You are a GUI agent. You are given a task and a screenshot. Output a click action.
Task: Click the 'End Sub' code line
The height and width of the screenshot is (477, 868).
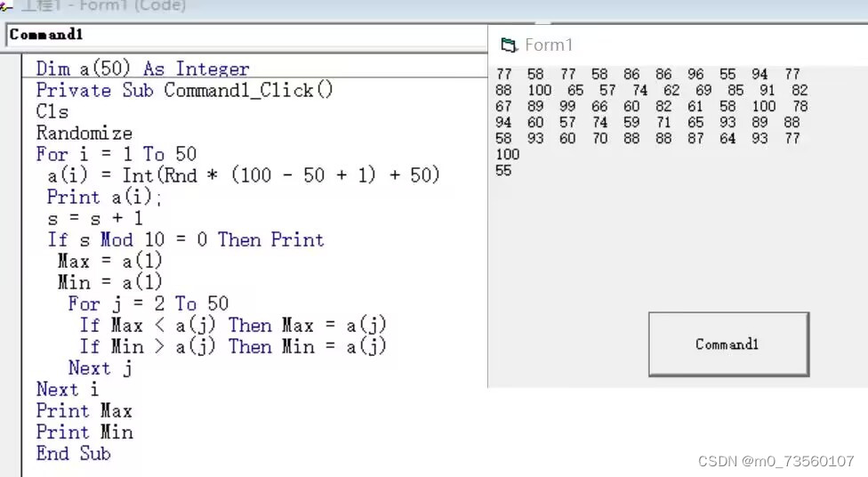pyautogui.click(x=73, y=454)
